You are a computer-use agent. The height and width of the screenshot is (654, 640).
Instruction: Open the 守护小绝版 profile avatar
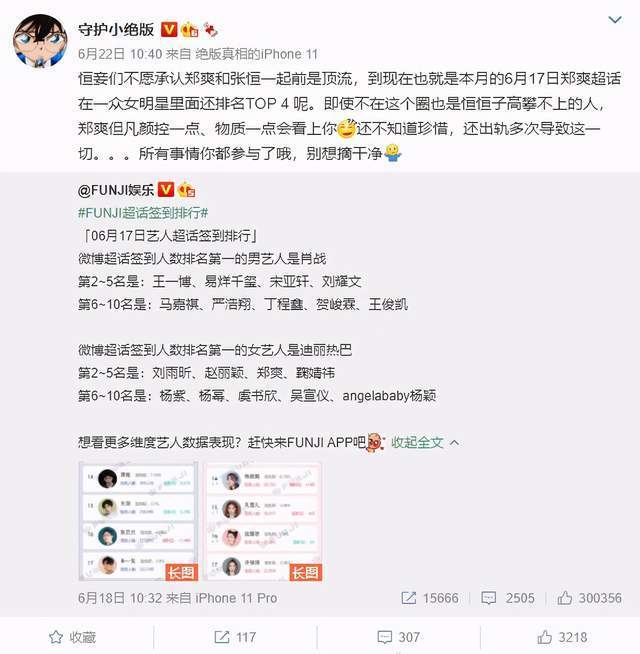[x=40, y=41]
